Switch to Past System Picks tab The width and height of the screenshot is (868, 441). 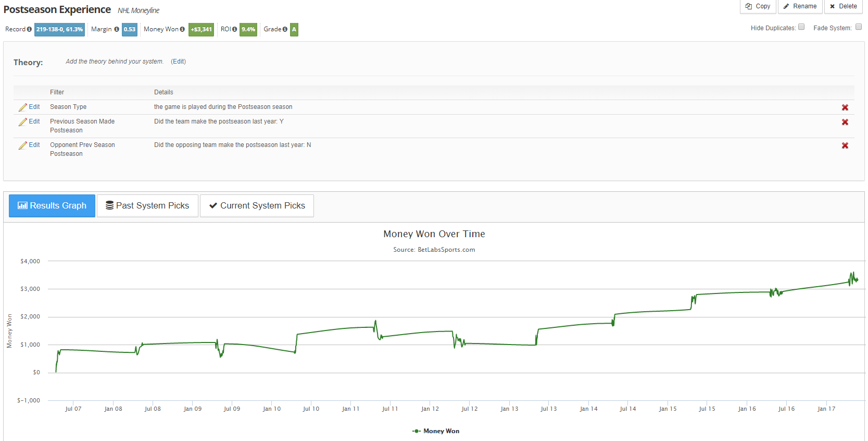[x=147, y=206]
